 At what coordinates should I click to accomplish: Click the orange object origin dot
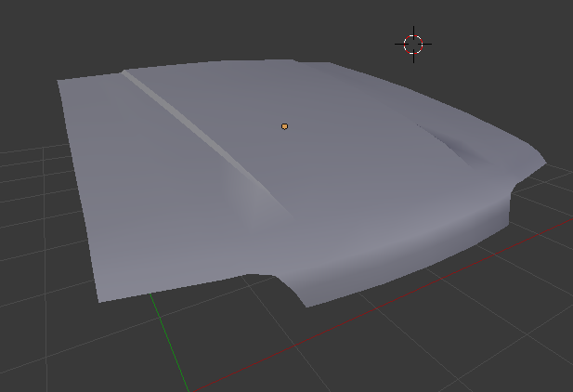[285, 126]
